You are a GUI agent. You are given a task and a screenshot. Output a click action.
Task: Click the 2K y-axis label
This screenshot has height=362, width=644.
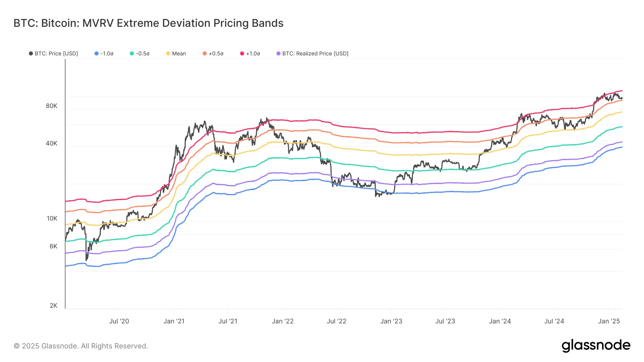(x=53, y=306)
